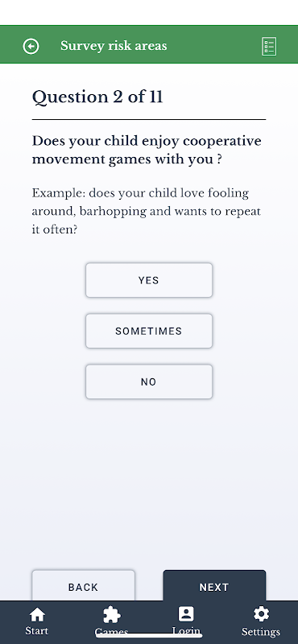Image resolution: width=298 pixels, height=644 pixels.
Task: Click the Login tab label
Action: [186, 631]
